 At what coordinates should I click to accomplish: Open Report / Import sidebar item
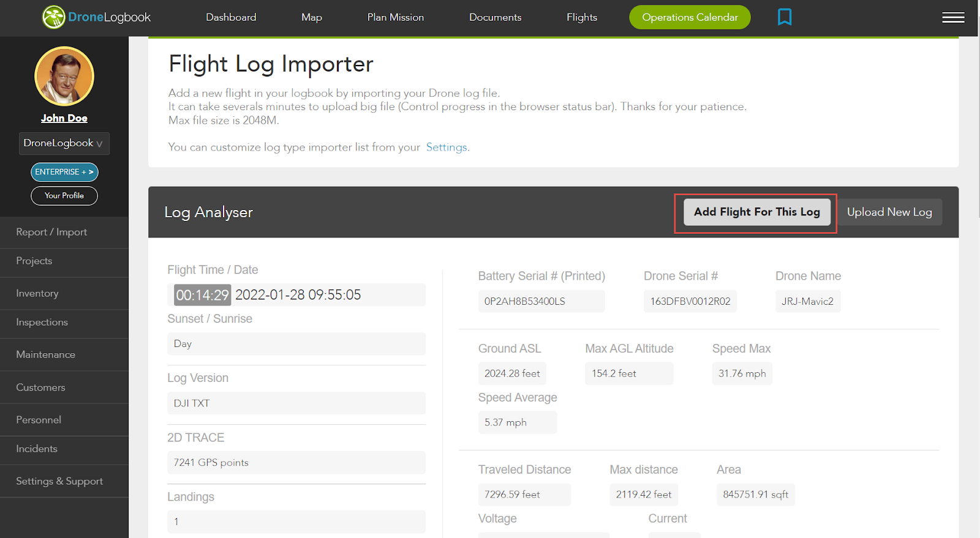pos(64,232)
